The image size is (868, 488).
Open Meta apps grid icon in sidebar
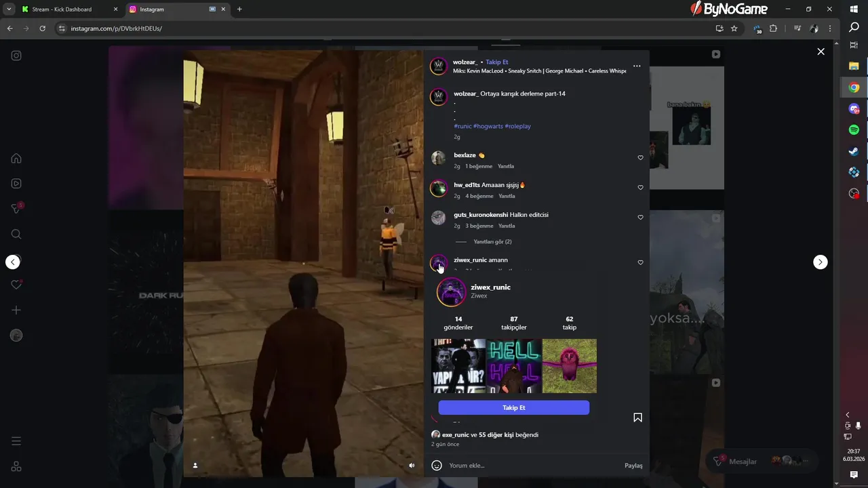[16, 466]
